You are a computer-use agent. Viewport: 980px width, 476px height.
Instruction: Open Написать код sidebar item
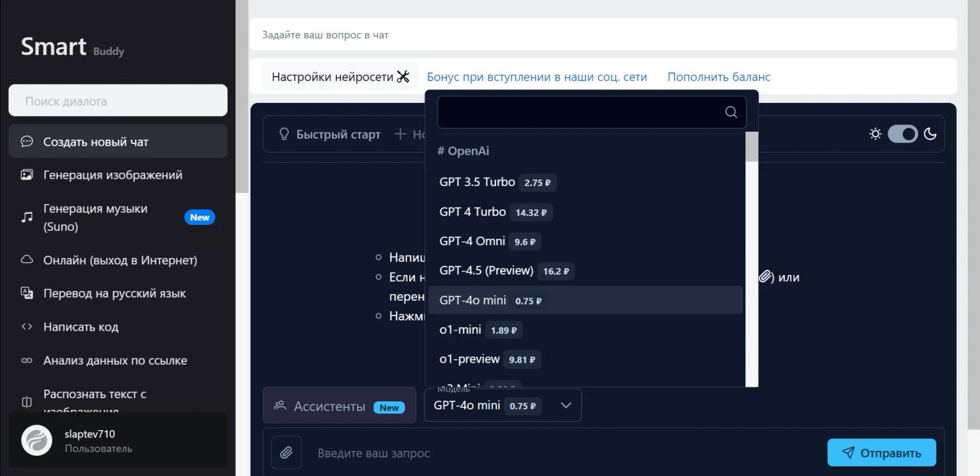point(118,327)
